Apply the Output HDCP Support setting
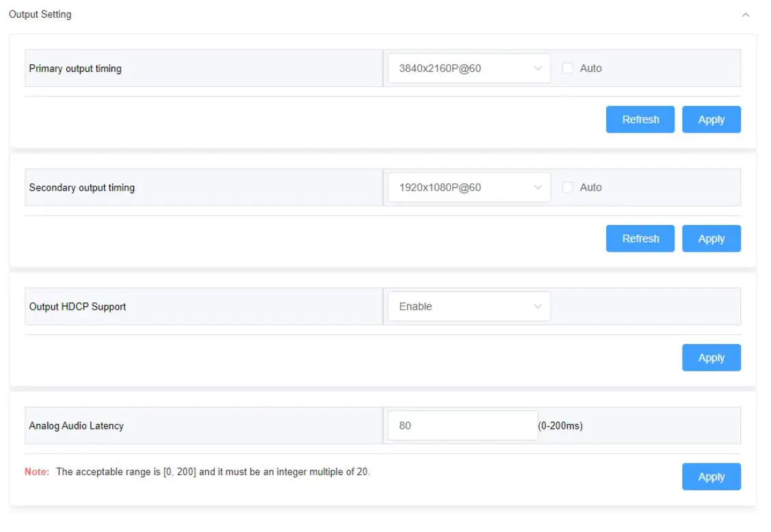Image resolution: width=771 pixels, height=532 pixels. [x=711, y=358]
